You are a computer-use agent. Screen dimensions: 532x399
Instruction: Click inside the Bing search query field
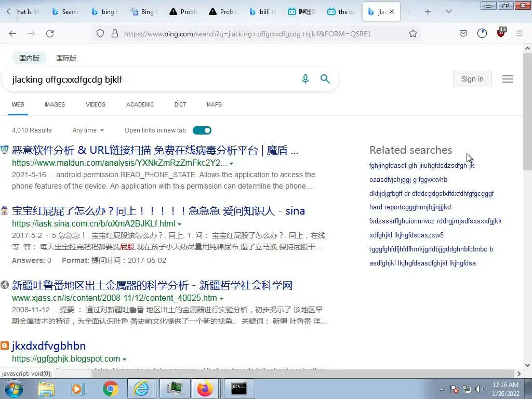(x=153, y=79)
